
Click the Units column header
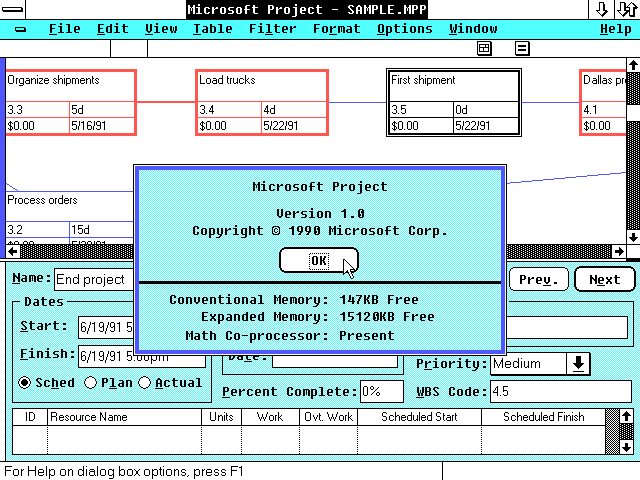click(x=221, y=417)
